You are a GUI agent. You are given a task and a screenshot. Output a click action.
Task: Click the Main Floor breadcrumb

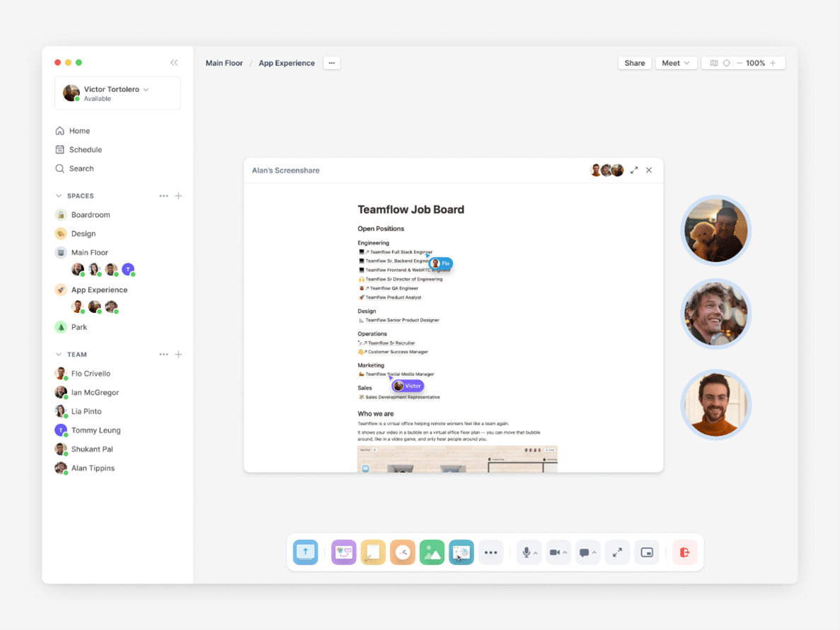click(224, 63)
